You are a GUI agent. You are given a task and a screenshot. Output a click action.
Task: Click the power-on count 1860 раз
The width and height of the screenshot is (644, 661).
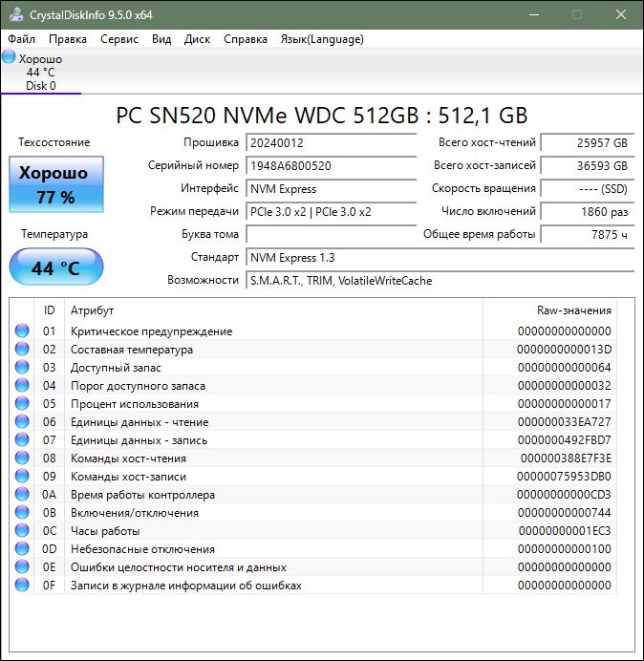(x=587, y=212)
